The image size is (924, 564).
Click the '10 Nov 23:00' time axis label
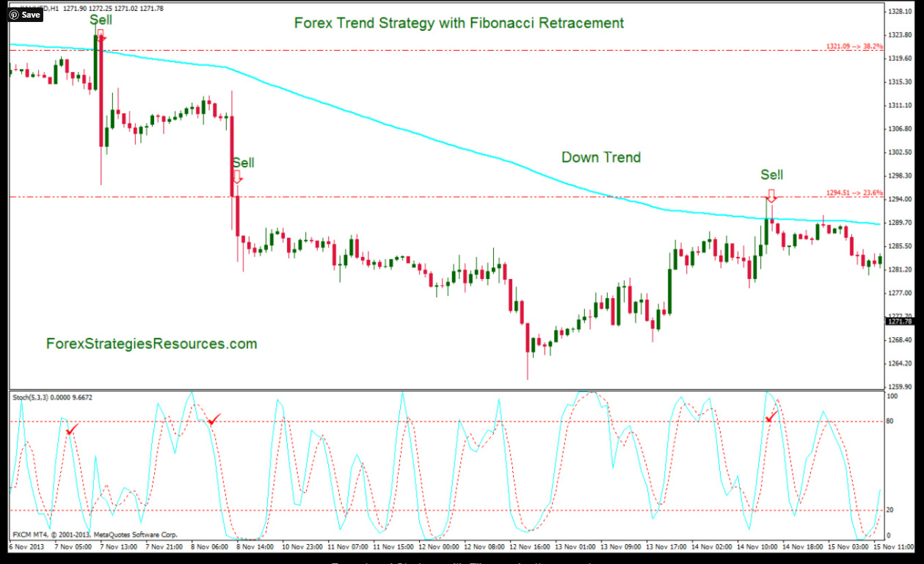[303, 547]
